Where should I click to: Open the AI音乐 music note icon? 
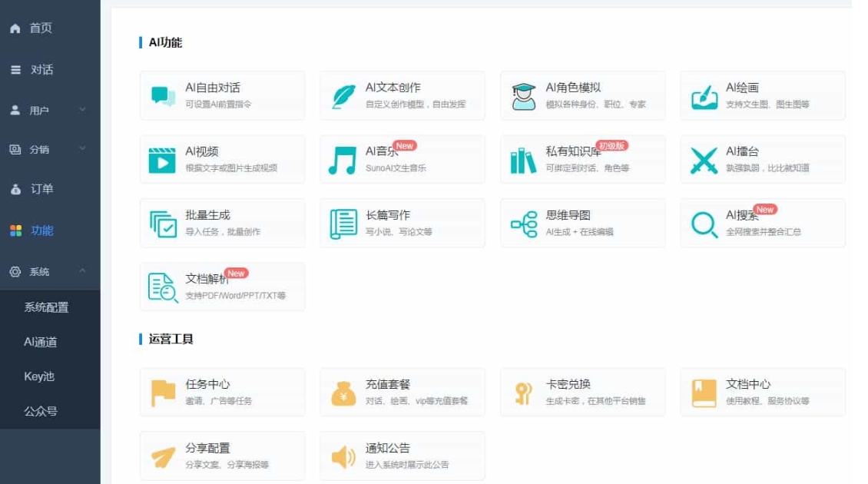tap(343, 160)
